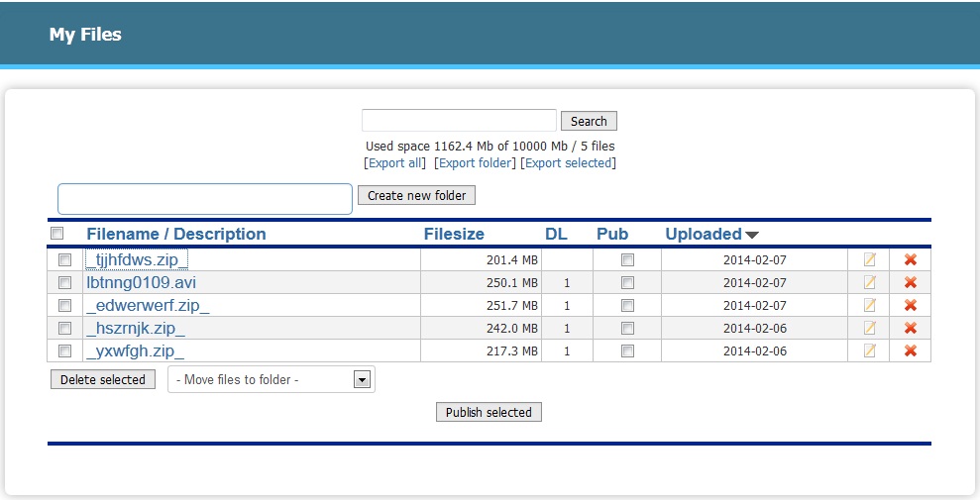This screenshot has width=980, height=500.
Task: Select the checkbox for _hszrnjk.zip_ row
Action: tap(65, 328)
